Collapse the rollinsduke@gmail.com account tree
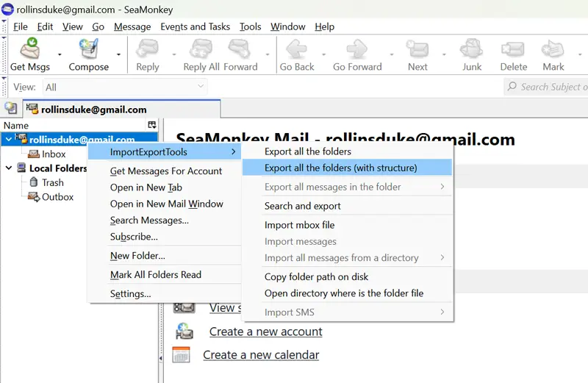 tap(8, 140)
